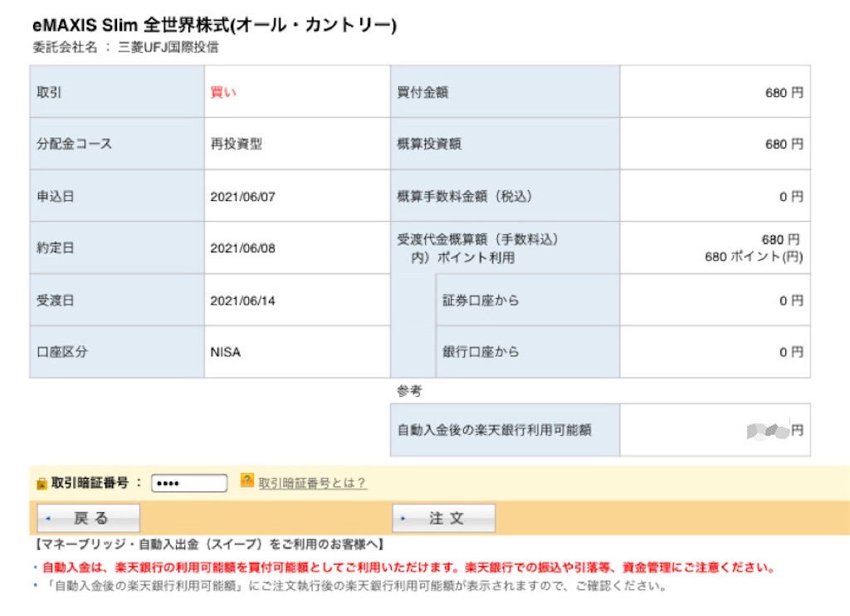The width and height of the screenshot is (850, 616).
Task: Select the application date 2021/06/07
Action: [x=243, y=197]
